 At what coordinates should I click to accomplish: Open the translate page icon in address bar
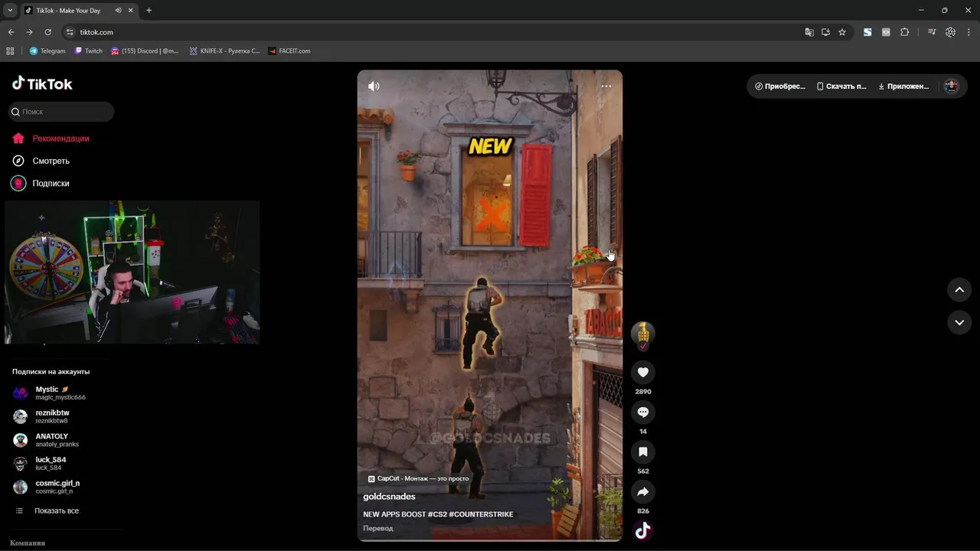click(x=809, y=32)
